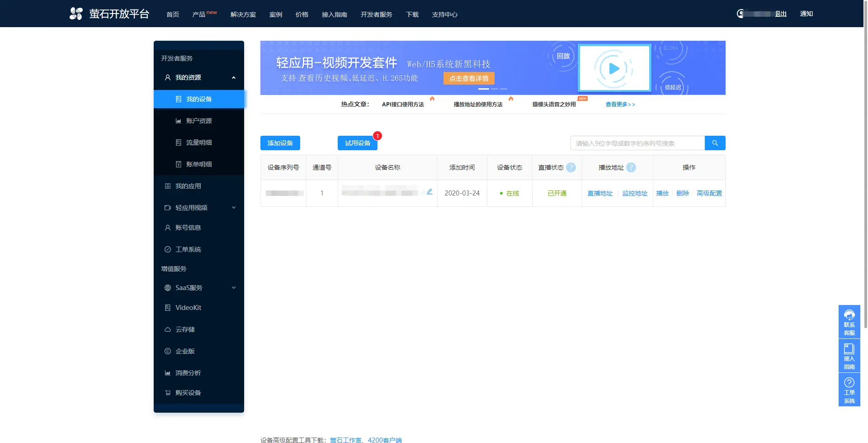Open the API接口使用方法 article
The width and height of the screenshot is (868, 443).
click(403, 105)
